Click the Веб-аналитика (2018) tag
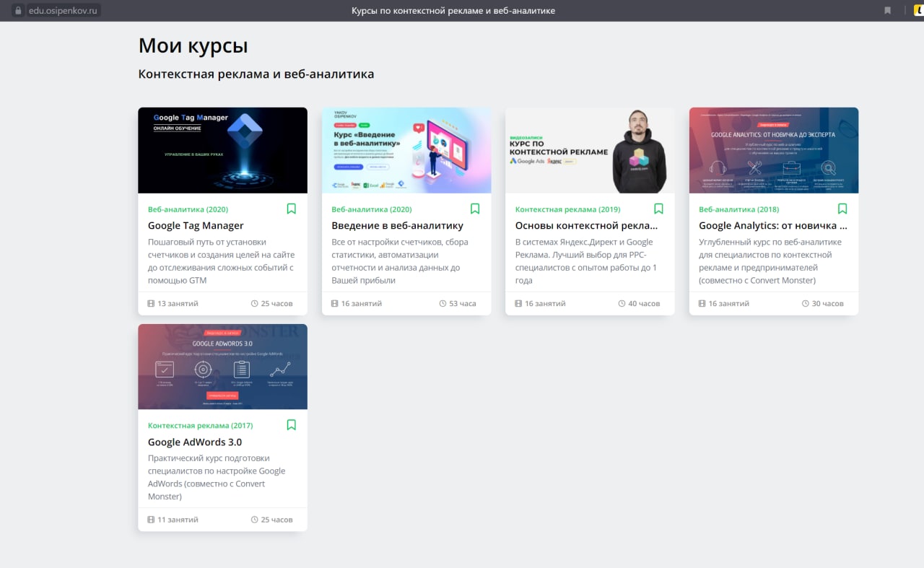This screenshot has width=924, height=568. tap(738, 209)
